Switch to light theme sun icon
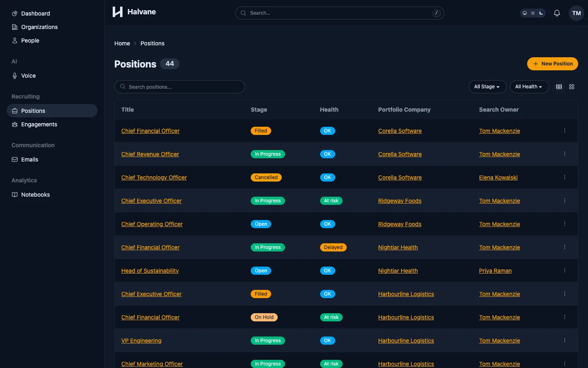 [x=533, y=13]
